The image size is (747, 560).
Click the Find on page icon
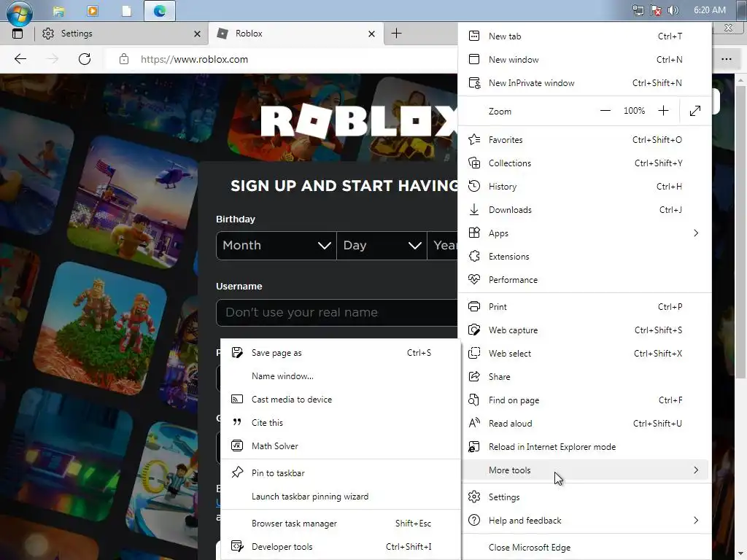(474, 400)
